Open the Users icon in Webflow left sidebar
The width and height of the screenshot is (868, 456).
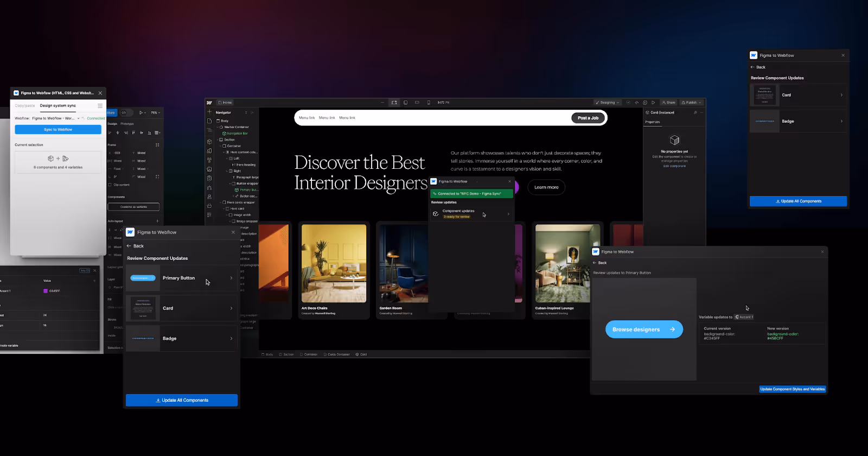[209, 197]
